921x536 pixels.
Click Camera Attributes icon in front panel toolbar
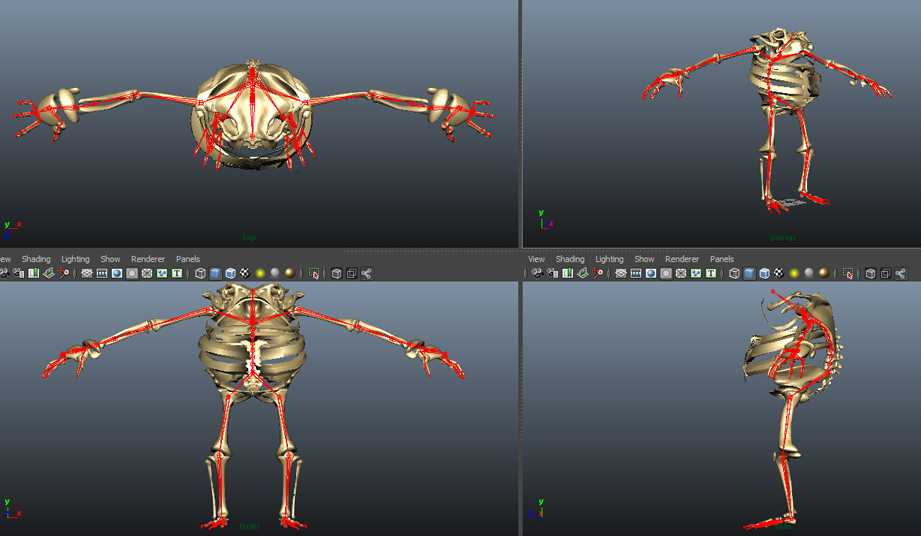[19, 273]
